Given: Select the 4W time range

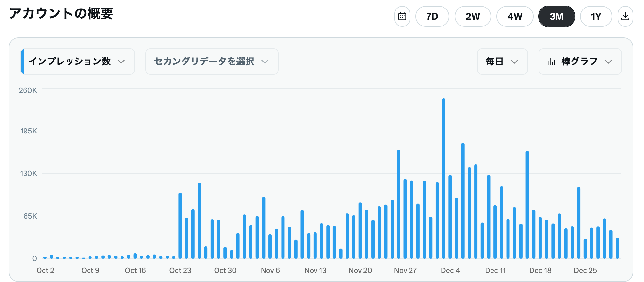Looking at the screenshot, I should coord(515,16).
